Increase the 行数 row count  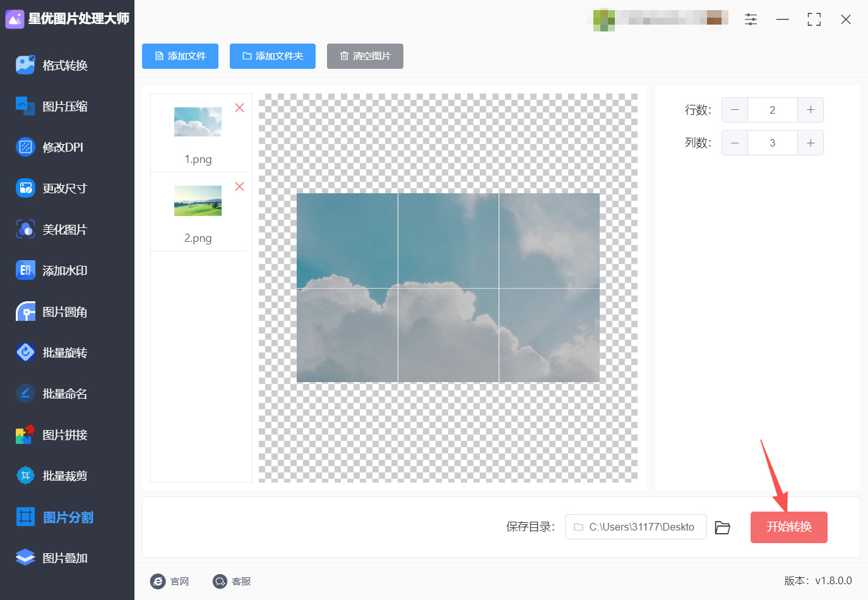(811, 110)
